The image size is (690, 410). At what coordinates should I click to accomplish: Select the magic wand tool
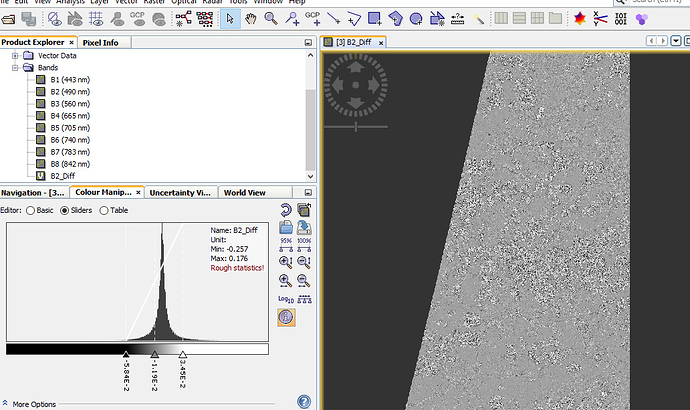coord(478,19)
